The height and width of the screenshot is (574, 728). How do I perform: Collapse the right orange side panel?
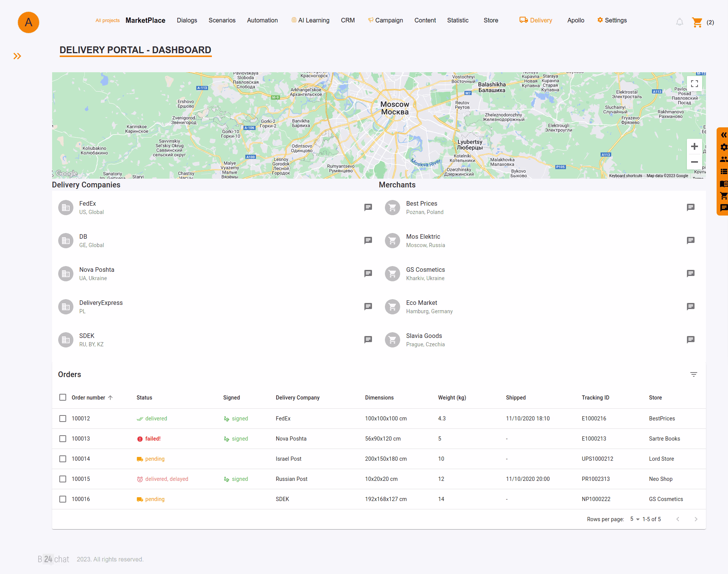click(724, 135)
